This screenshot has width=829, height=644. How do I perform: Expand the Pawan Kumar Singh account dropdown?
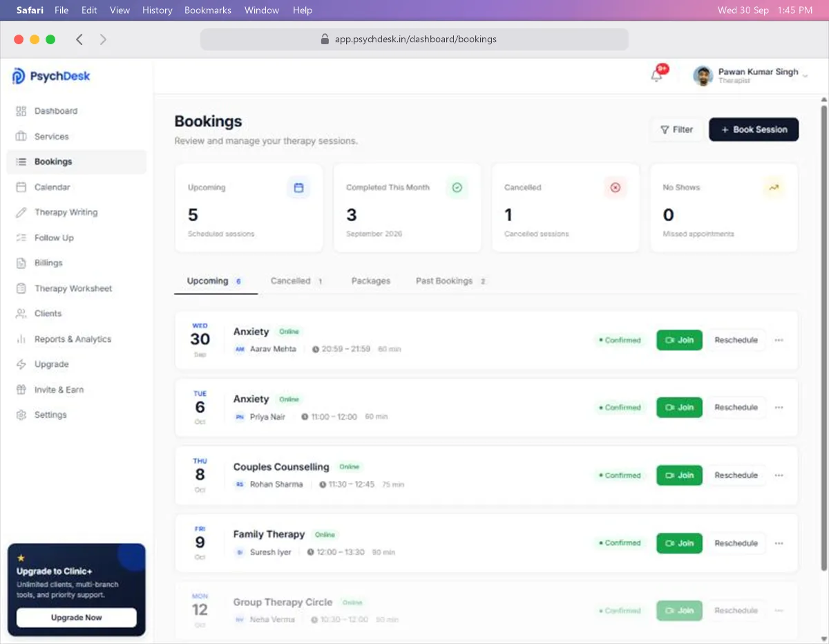tap(806, 76)
